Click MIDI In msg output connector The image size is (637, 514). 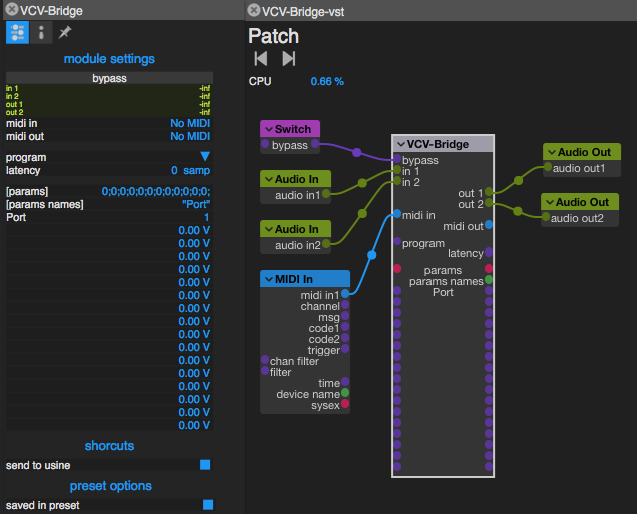pyautogui.click(x=345, y=315)
